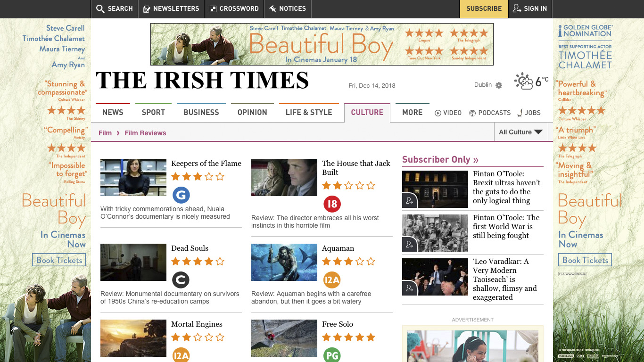Open The House that Jack Built review title
The image size is (644, 362).
[x=356, y=168]
